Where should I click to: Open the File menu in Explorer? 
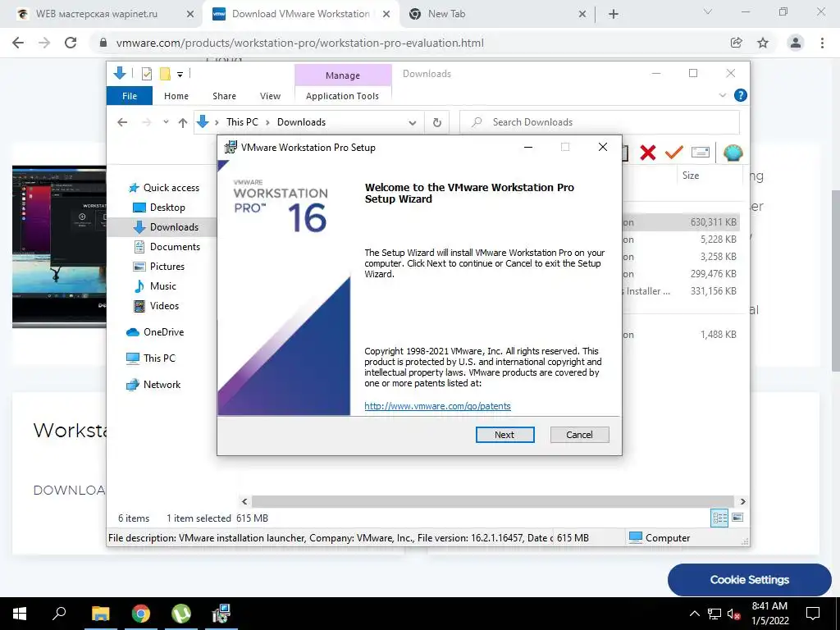[130, 96]
